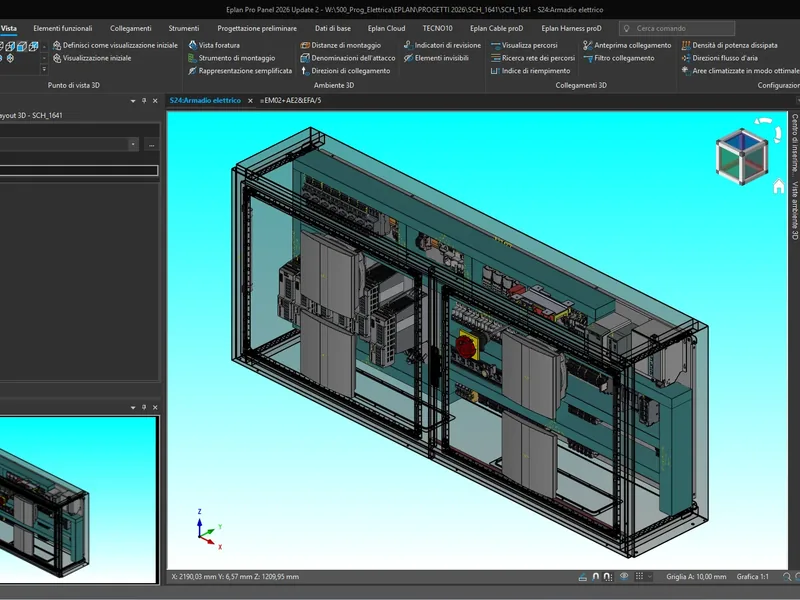Toggle object snap magnet icon
The width and height of the screenshot is (800, 600).
(595, 577)
